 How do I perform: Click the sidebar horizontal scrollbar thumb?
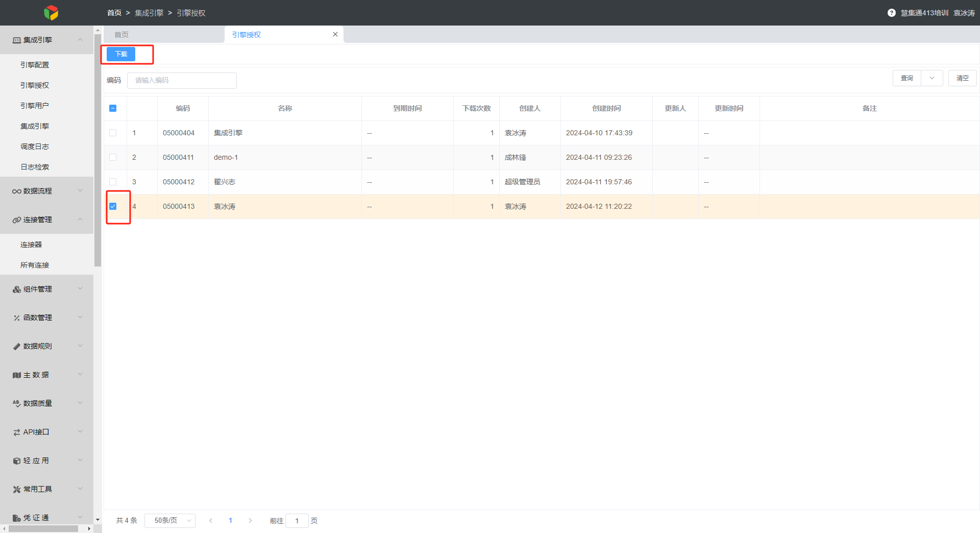43,529
